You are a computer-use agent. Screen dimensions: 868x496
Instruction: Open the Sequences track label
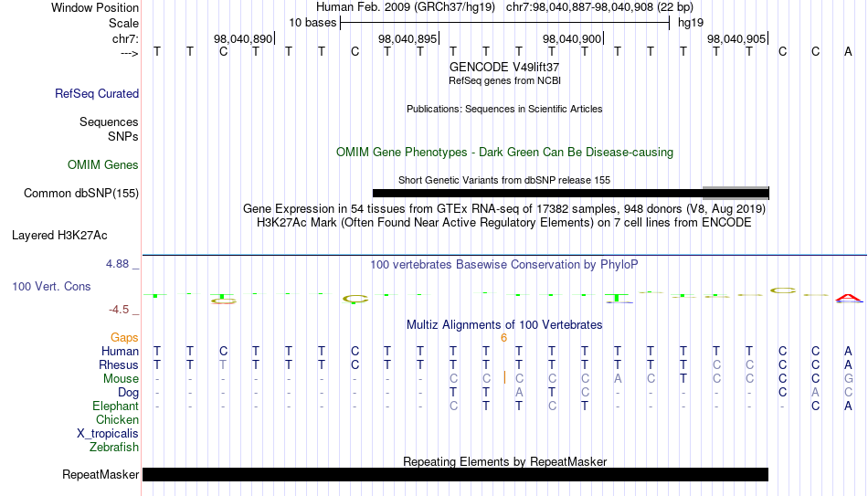(x=109, y=121)
